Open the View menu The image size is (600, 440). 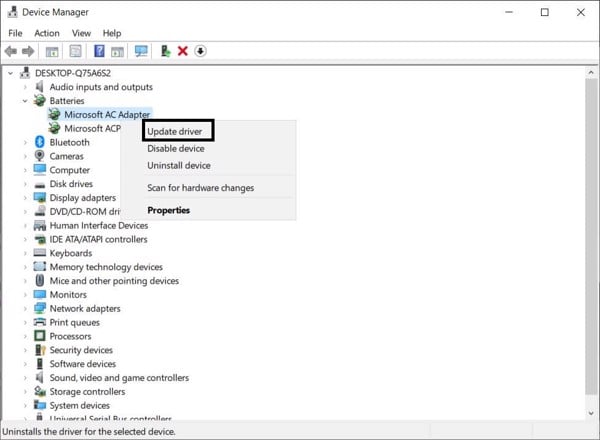click(x=82, y=33)
